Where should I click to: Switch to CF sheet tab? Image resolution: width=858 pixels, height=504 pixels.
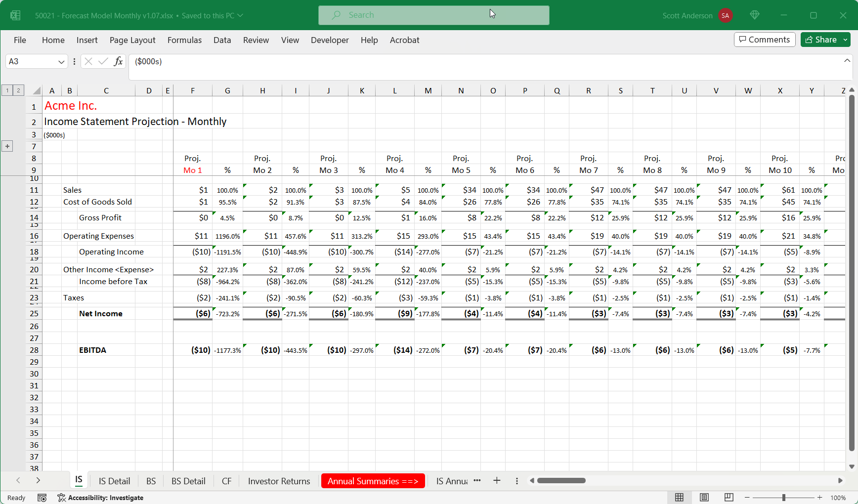click(x=226, y=481)
